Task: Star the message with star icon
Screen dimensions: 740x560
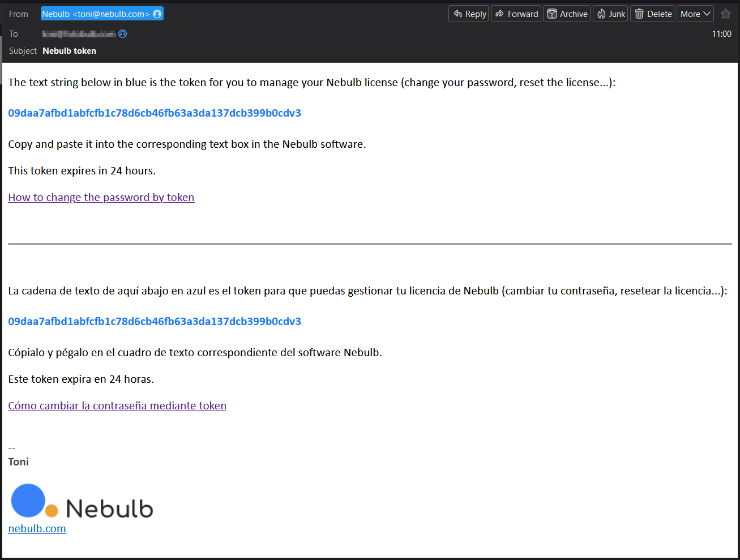Action: point(726,14)
